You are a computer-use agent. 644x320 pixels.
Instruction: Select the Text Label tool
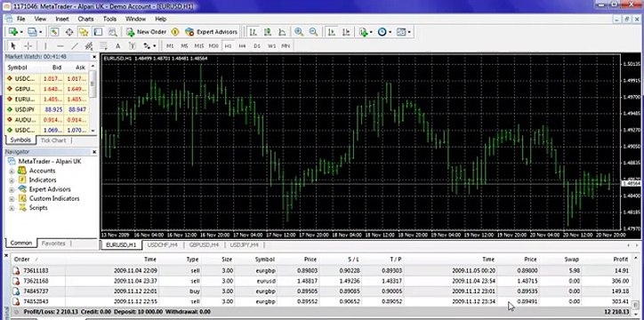click(132, 45)
